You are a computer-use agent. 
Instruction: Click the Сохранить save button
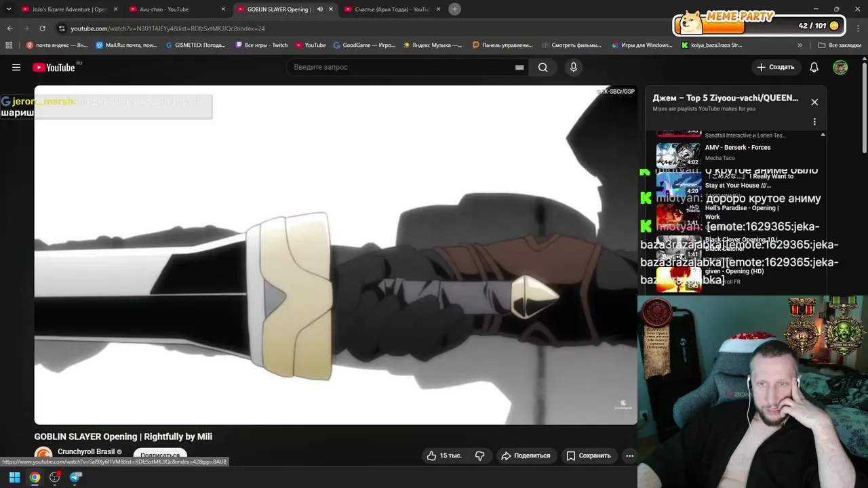coord(589,455)
